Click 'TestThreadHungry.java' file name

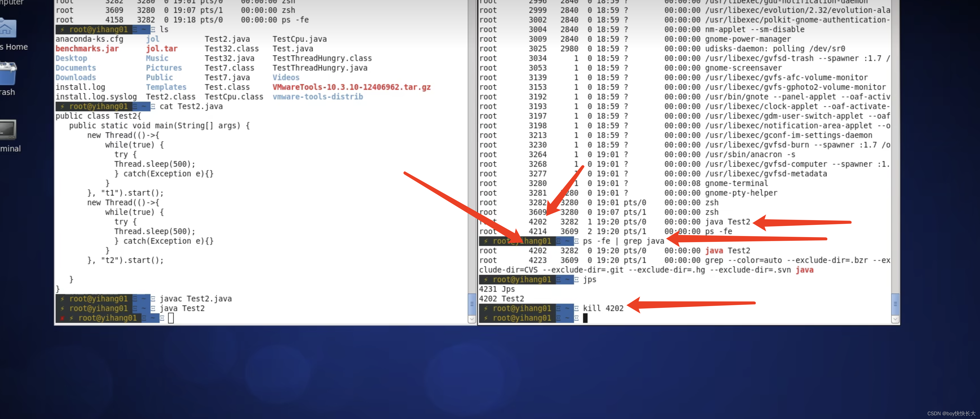pos(320,68)
